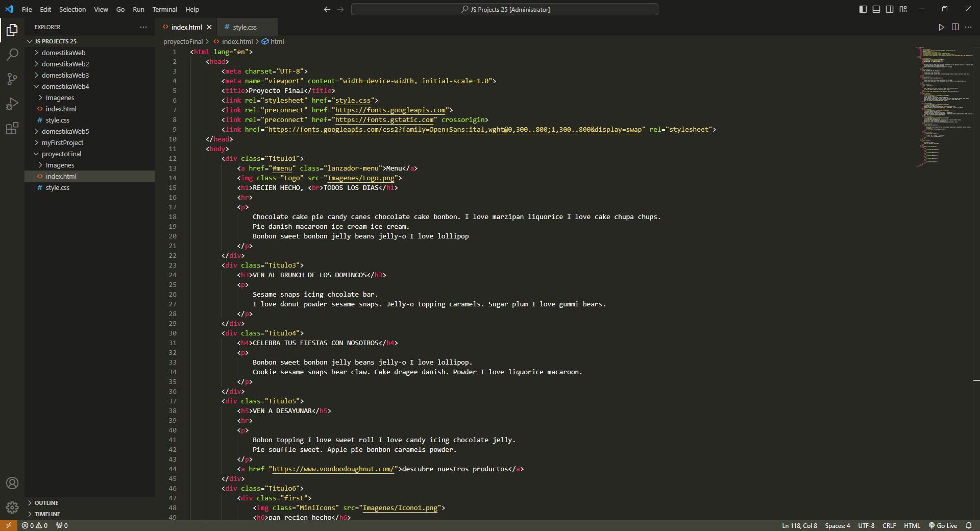980x531 pixels.
Task: Click the UTF-8 encoding indicator
Action: tap(866, 525)
